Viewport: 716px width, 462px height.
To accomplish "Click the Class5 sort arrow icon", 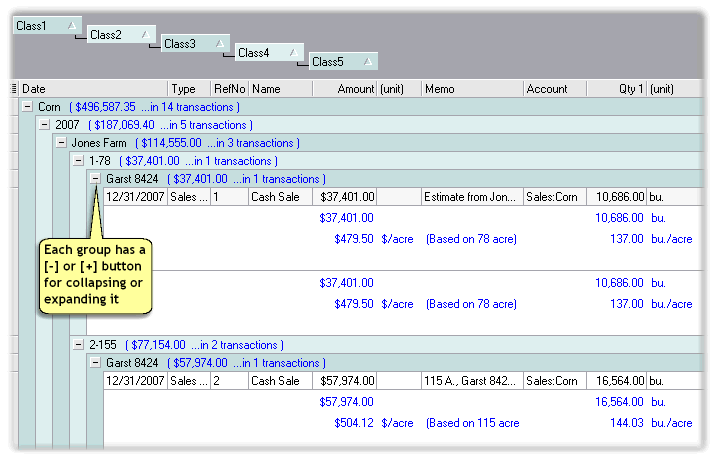I will [368, 62].
